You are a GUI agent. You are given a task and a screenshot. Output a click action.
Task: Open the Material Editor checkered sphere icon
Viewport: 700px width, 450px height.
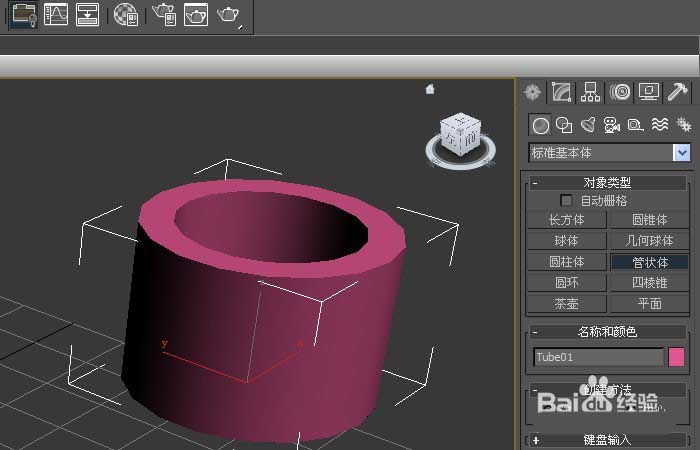(126, 14)
